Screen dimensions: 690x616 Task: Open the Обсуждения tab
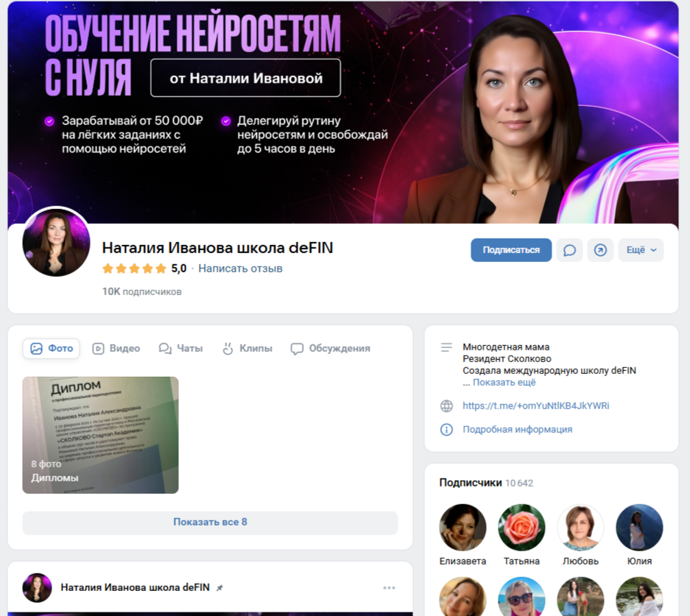[x=331, y=349]
